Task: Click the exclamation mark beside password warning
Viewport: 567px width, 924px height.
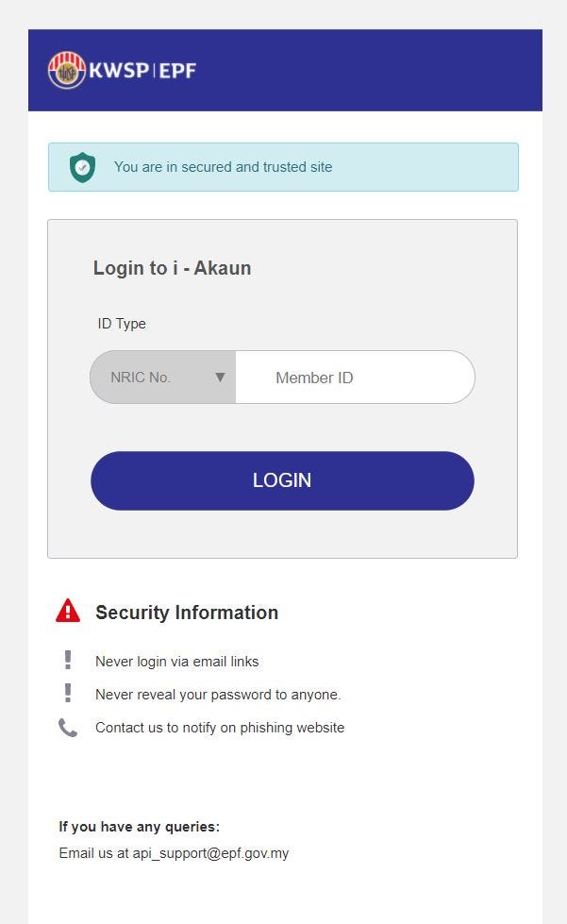Action: coord(68,693)
